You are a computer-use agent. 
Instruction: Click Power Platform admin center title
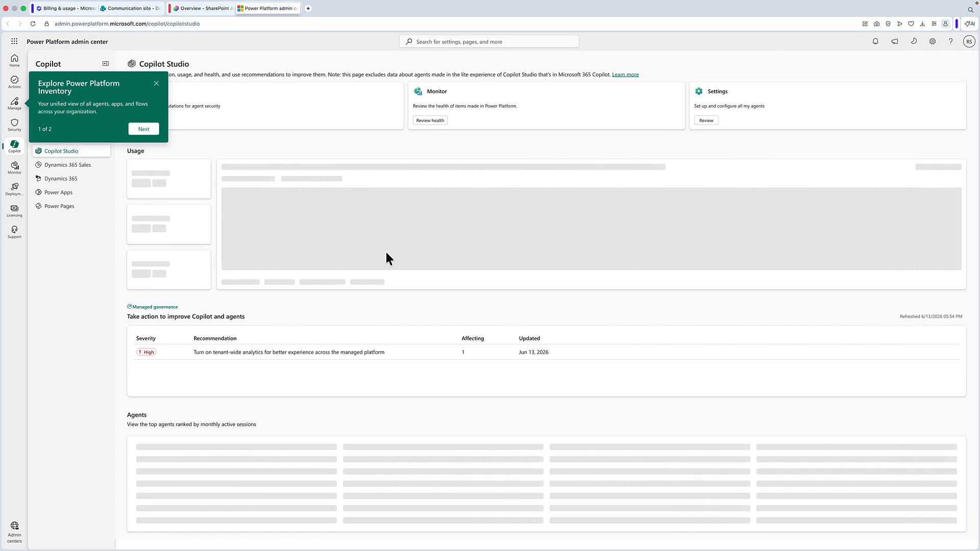click(x=67, y=42)
